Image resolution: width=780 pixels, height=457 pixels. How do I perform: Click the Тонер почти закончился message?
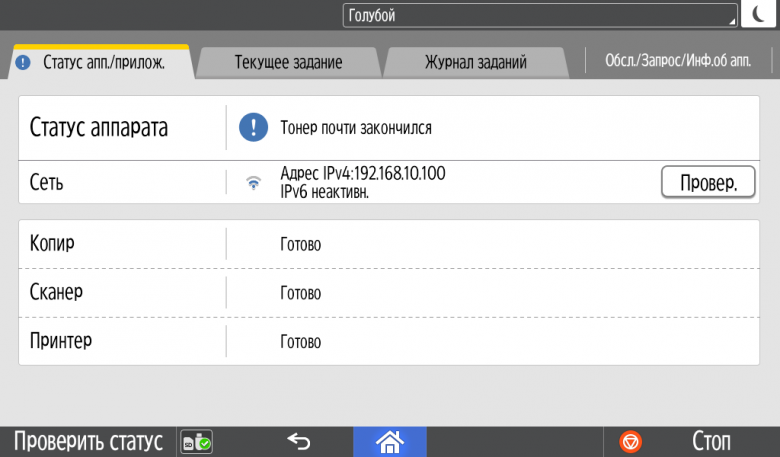(x=356, y=128)
